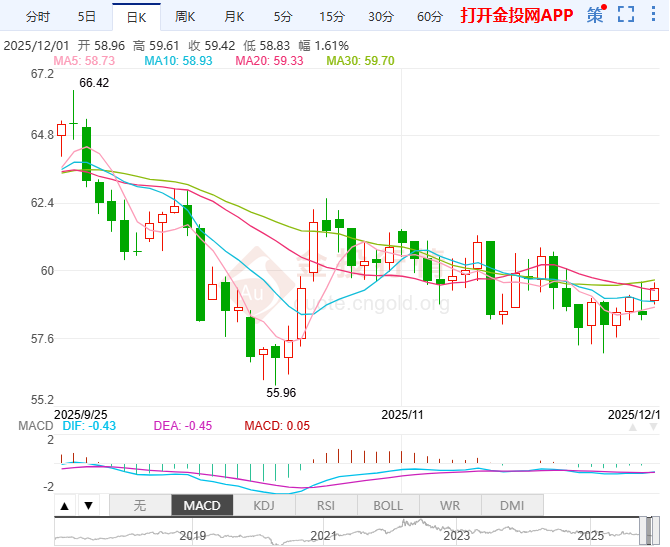Image resolution: width=670 pixels, height=547 pixels.
Task: Select the 60分 sixty-minute chart
Action: [x=429, y=16]
